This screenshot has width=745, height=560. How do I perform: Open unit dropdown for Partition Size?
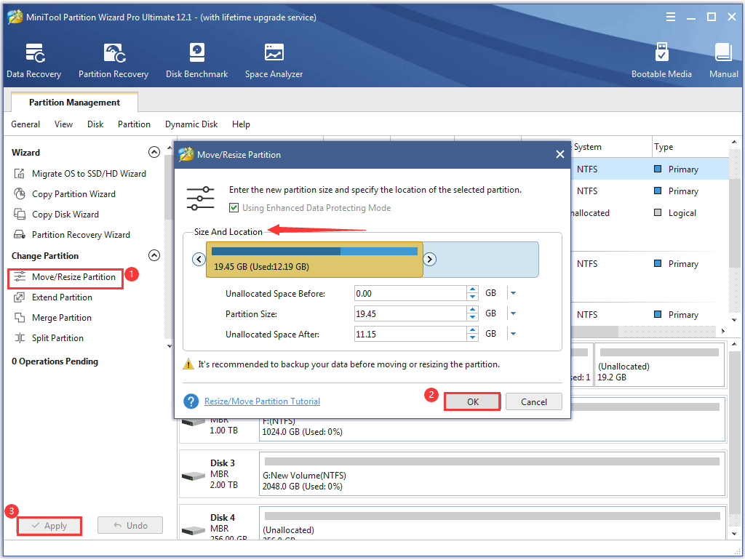513,314
